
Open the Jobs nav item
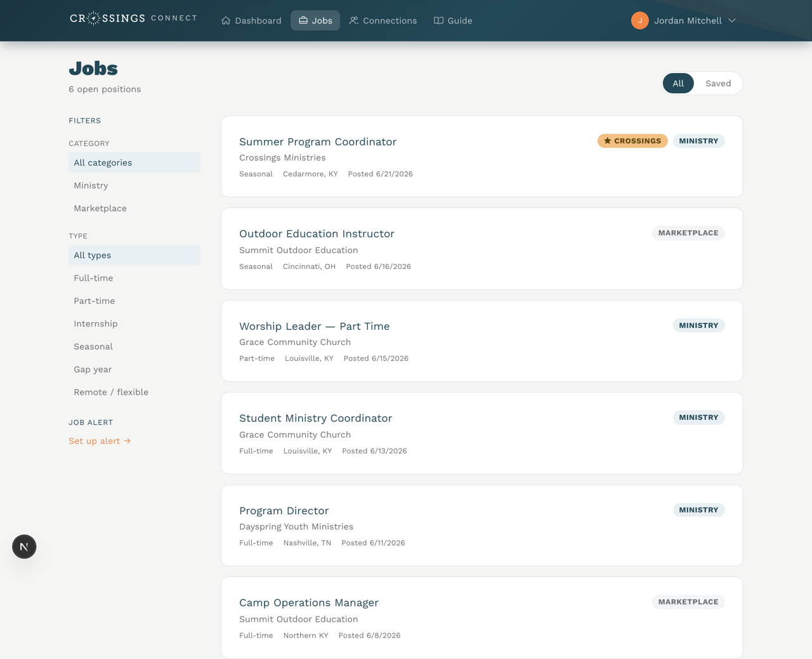315,20
